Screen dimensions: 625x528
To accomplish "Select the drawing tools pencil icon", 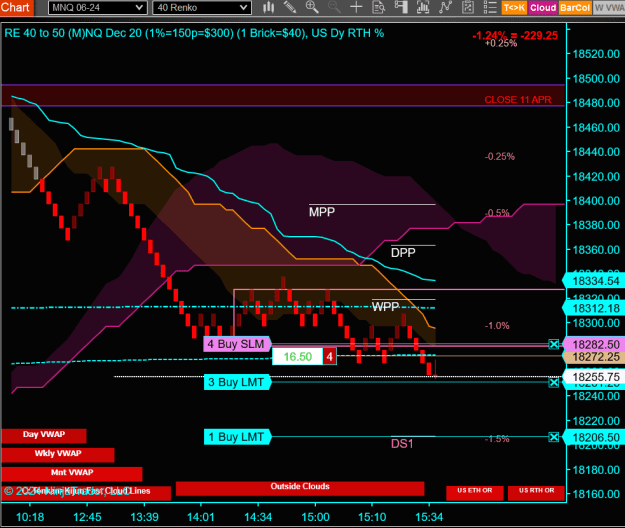I will point(290,7).
